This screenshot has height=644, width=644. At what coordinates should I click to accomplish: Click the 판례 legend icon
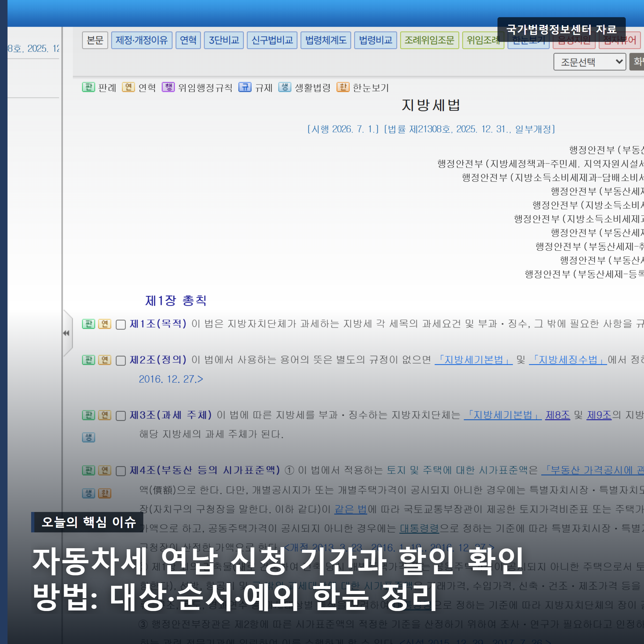click(88, 87)
